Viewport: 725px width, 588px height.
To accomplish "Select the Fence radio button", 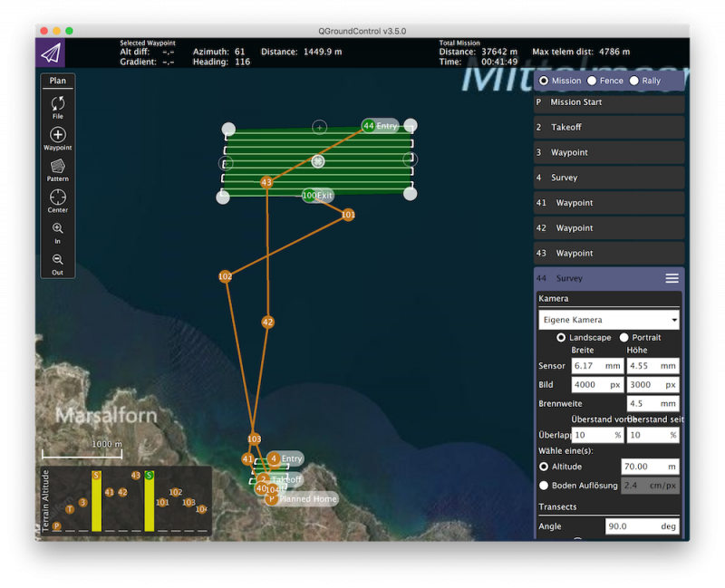I will coord(592,81).
